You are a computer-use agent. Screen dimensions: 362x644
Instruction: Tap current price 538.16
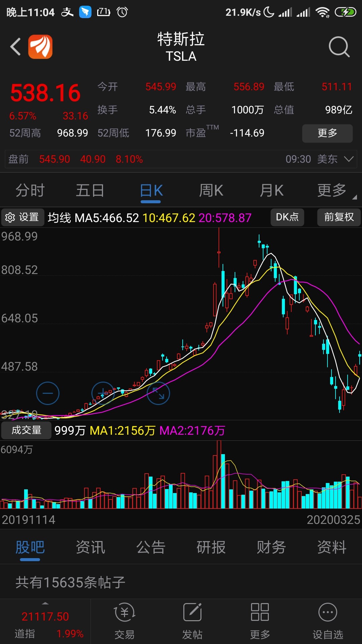click(x=45, y=93)
